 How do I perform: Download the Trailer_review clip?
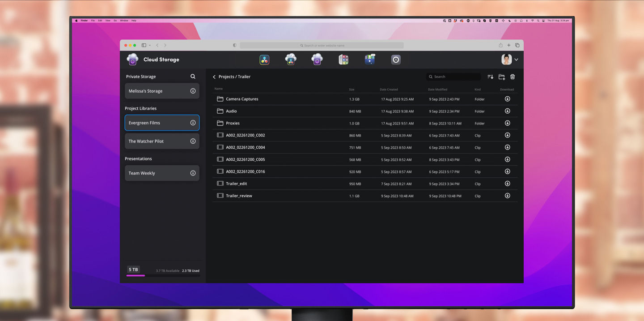507,196
